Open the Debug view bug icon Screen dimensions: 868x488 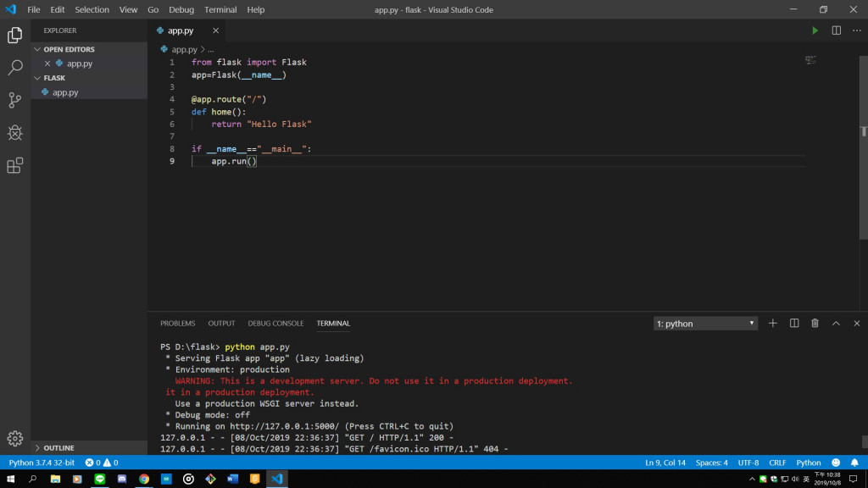(15, 133)
